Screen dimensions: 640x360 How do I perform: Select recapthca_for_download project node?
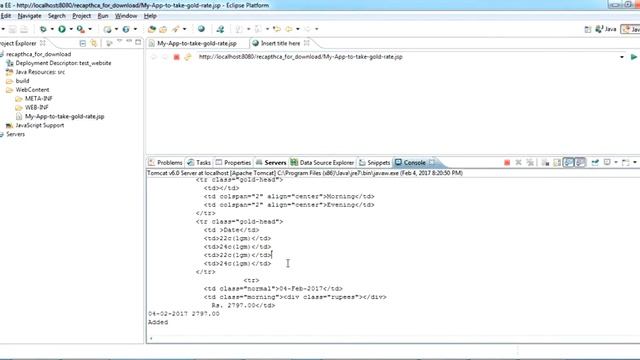click(38, 54)
